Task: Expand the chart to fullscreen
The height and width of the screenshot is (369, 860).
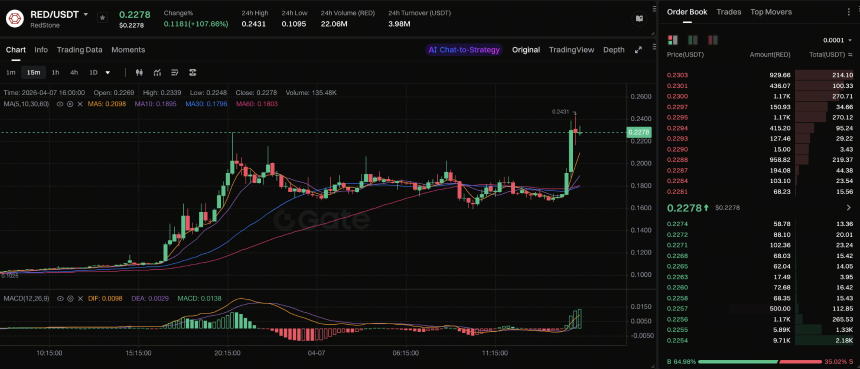Action: click(x=638, y=50)
